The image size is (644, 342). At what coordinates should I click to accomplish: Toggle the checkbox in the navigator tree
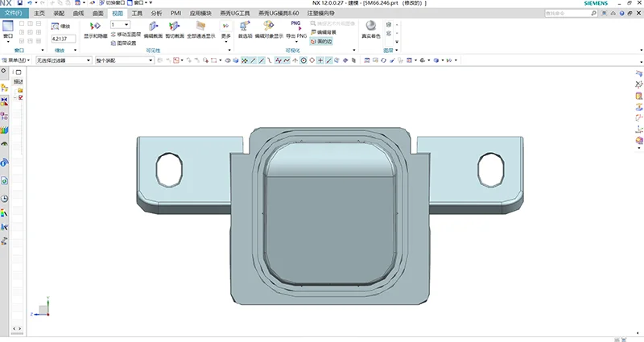tap(20, 97)
